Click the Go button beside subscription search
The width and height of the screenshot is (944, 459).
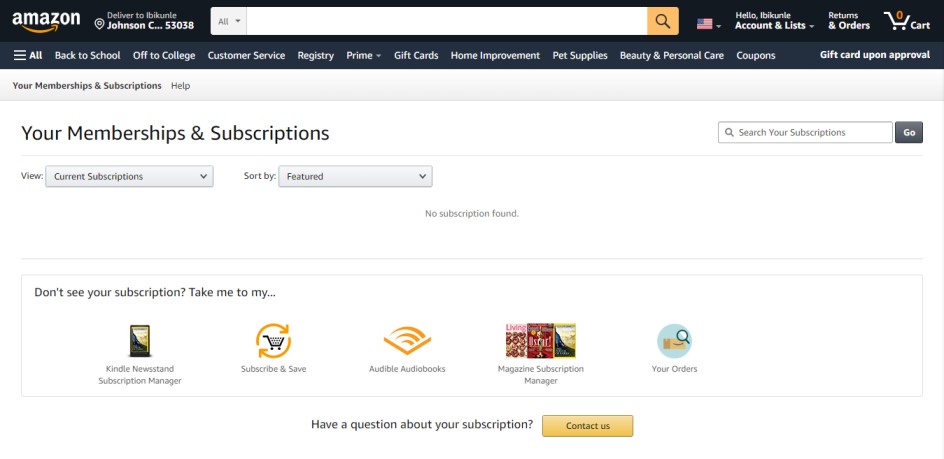[x=909, y=133]
